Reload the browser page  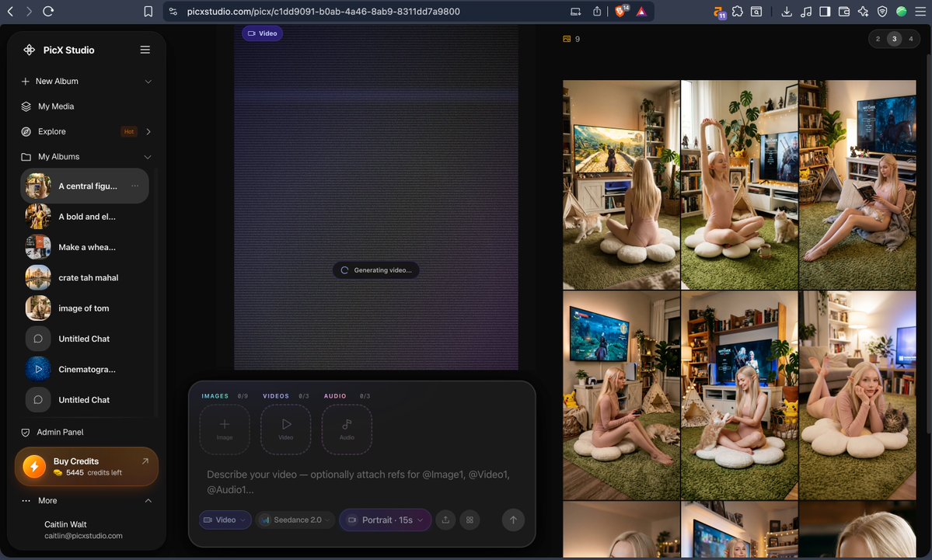pyautogui.click(x=48, y=12)
